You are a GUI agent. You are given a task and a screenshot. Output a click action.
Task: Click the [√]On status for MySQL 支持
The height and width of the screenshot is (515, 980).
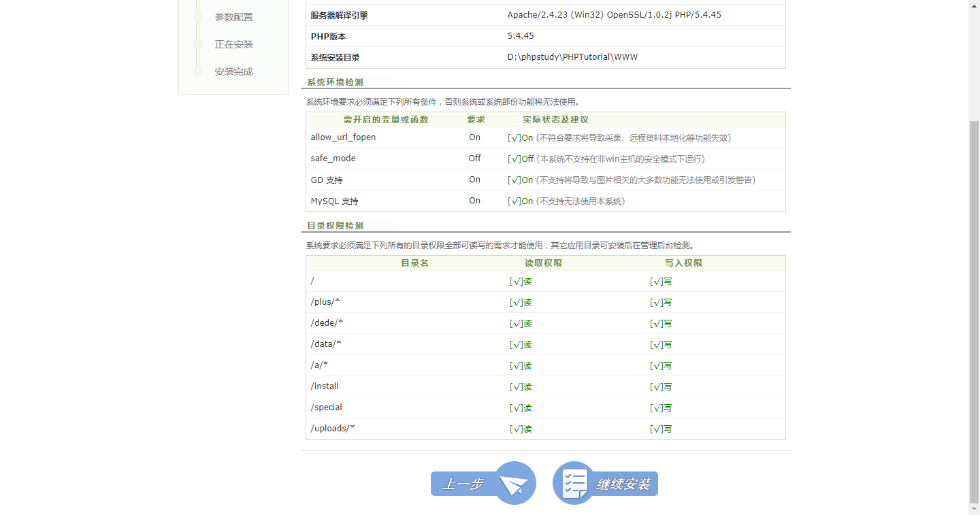click(521, 201)
